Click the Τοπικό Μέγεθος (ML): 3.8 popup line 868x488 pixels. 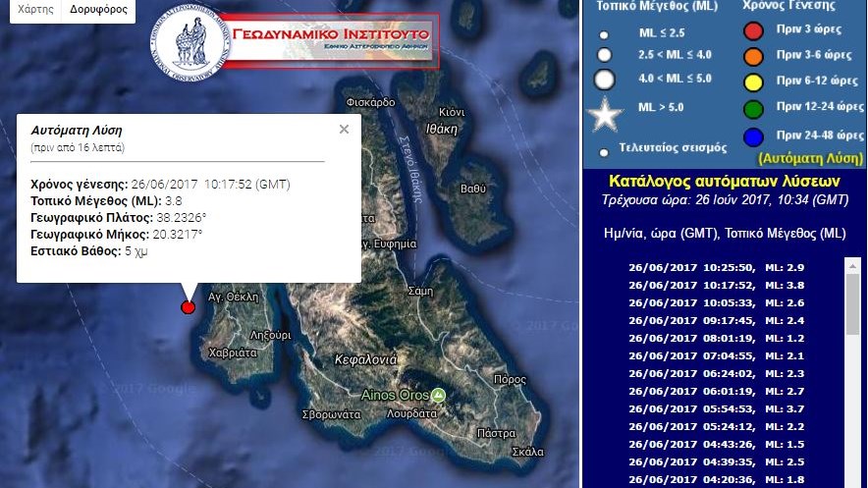pos(106,201)
